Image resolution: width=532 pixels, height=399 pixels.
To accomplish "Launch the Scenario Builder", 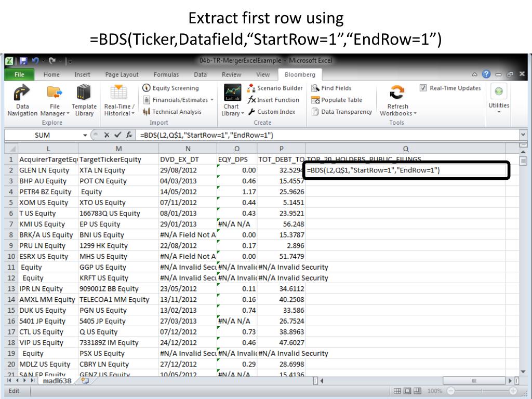I will pos(275,88).
